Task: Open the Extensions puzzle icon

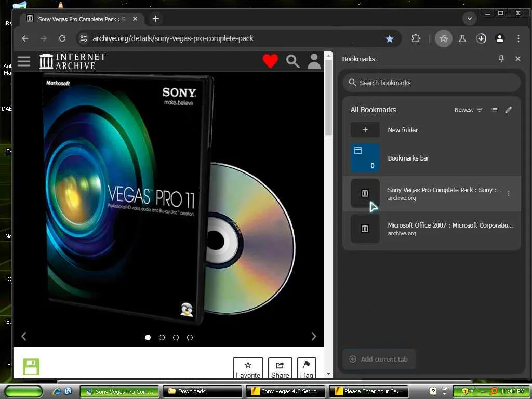Action: [416, 38]
